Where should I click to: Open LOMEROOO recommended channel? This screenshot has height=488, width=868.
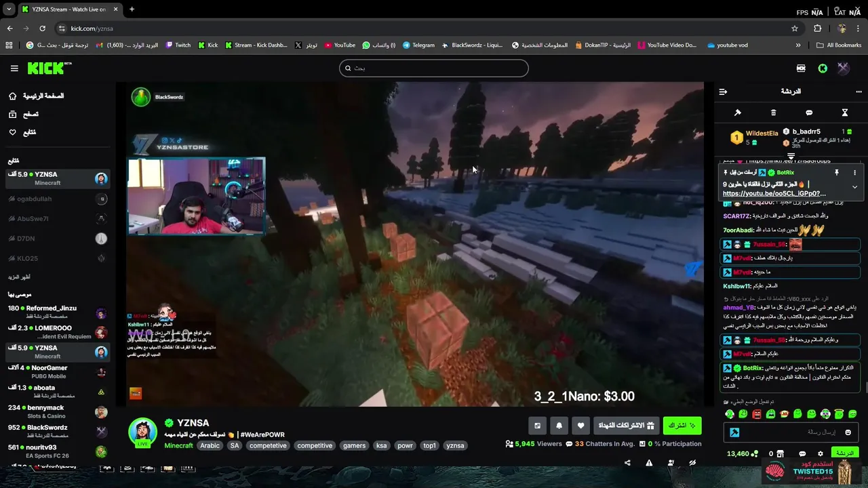click(x=58, y=332)
